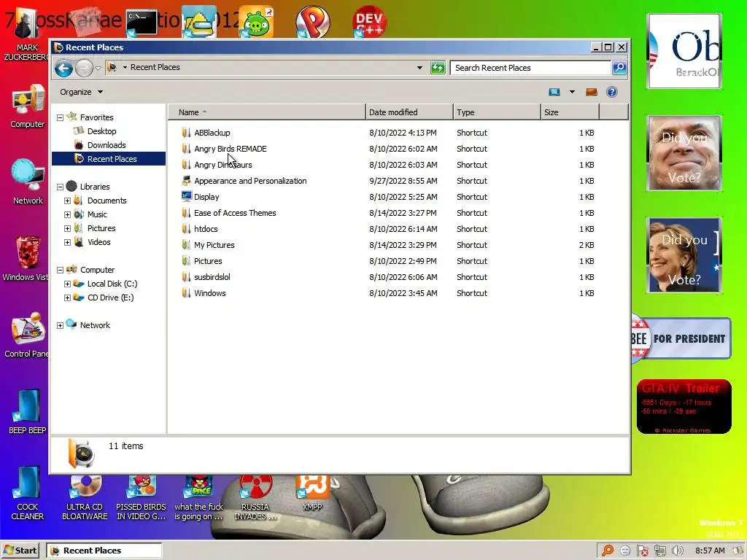Click the tray magnifier search icon
747x560 pixels.
(x=608, y=551)
